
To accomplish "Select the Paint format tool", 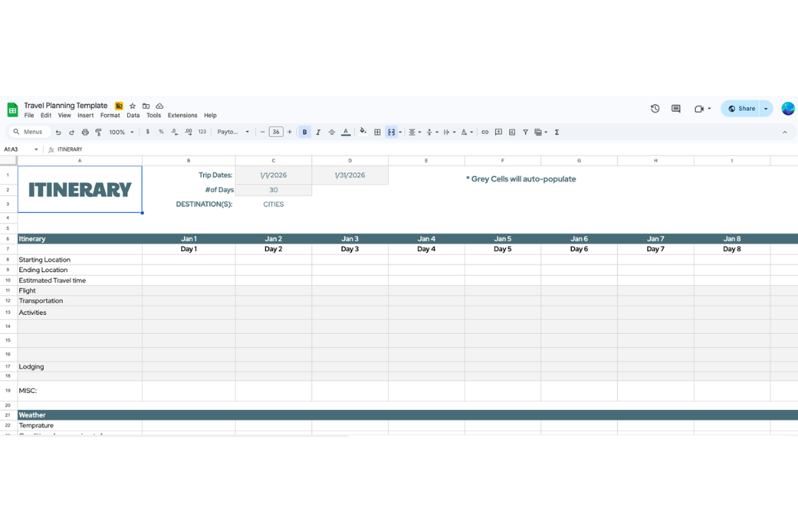I will (x=98, y=132).
